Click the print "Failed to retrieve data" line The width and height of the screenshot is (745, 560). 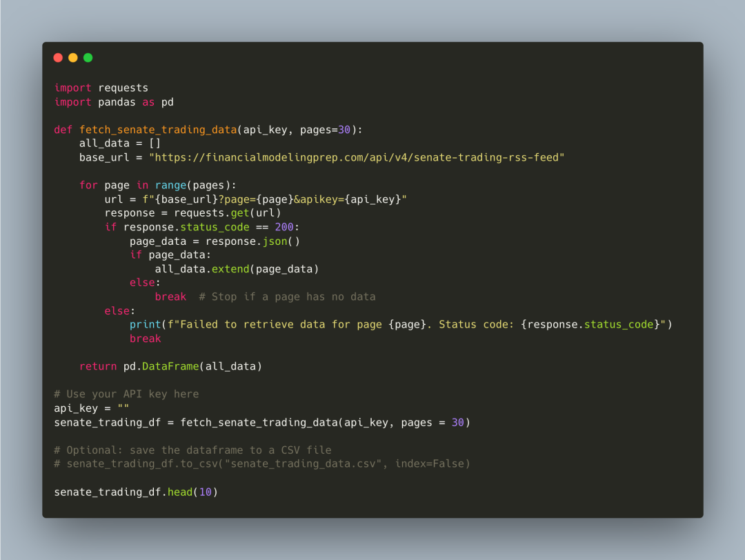pos(401,324)
